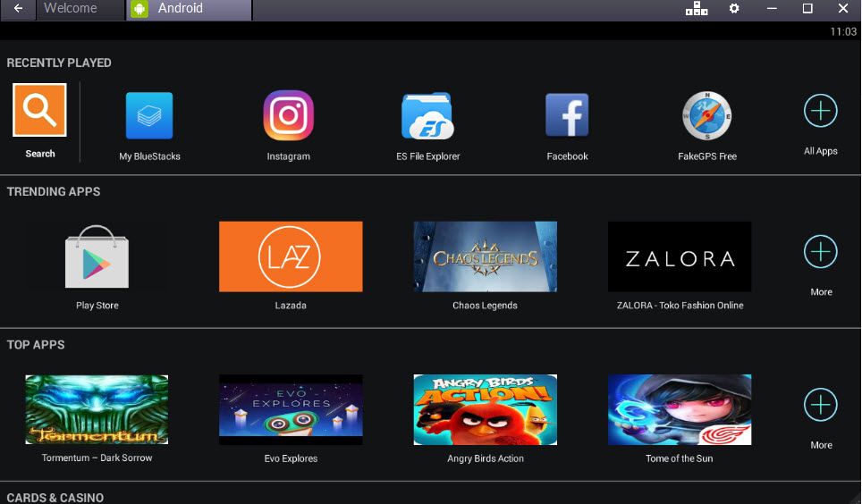Open ZALORA Toko Fashion Online tile

pos(680,256)
